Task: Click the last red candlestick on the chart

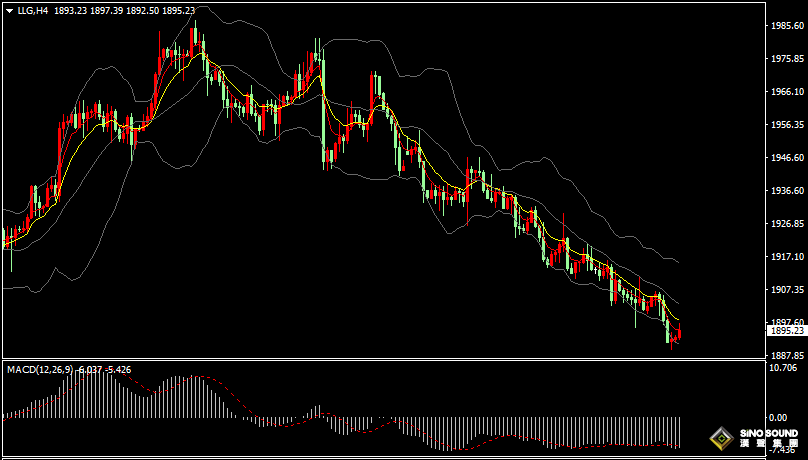Action: (x=680, y=334)
